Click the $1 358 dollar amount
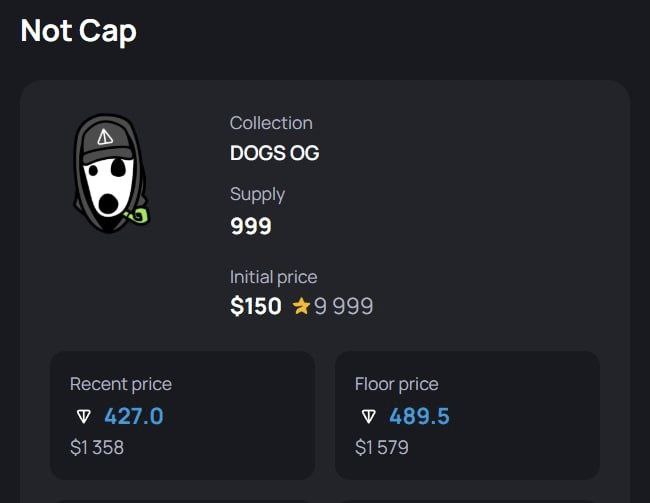This screenshot has height=503, width=650. pos(97,448)
